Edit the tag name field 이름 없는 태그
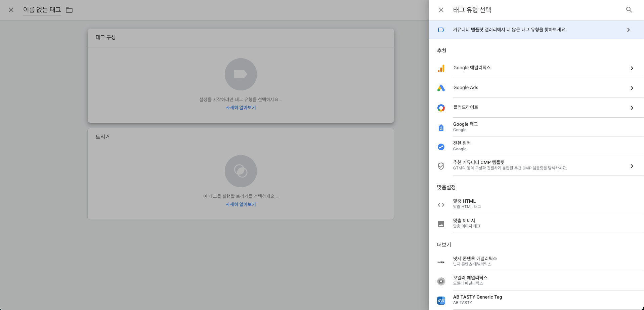Viewport: 644px width, 310px height. 42,10
